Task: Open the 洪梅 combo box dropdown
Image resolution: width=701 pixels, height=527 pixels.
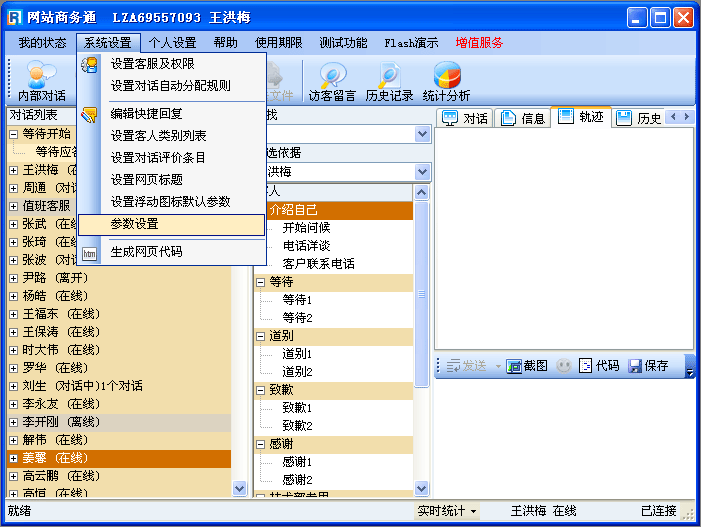Action: tap(422, 172)
